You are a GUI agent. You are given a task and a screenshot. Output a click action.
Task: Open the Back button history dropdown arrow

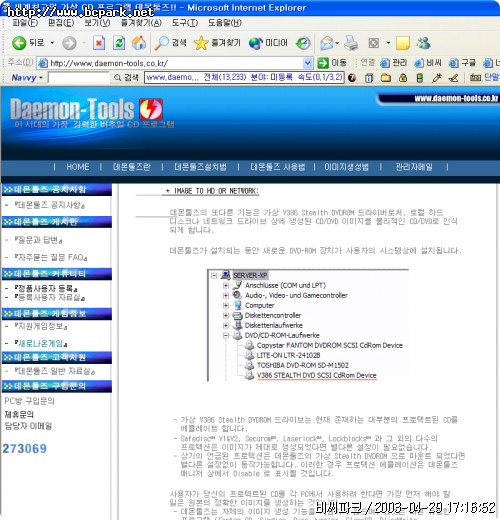52,43
